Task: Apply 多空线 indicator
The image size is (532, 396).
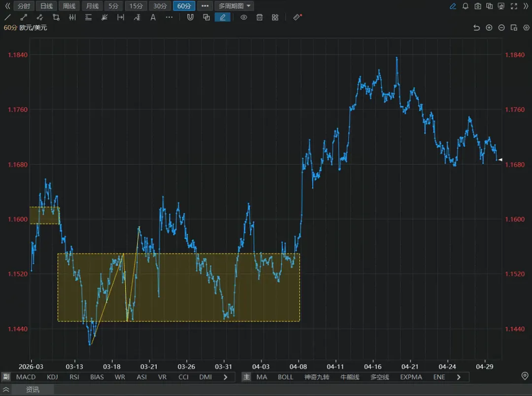Action: pos(380,377)
